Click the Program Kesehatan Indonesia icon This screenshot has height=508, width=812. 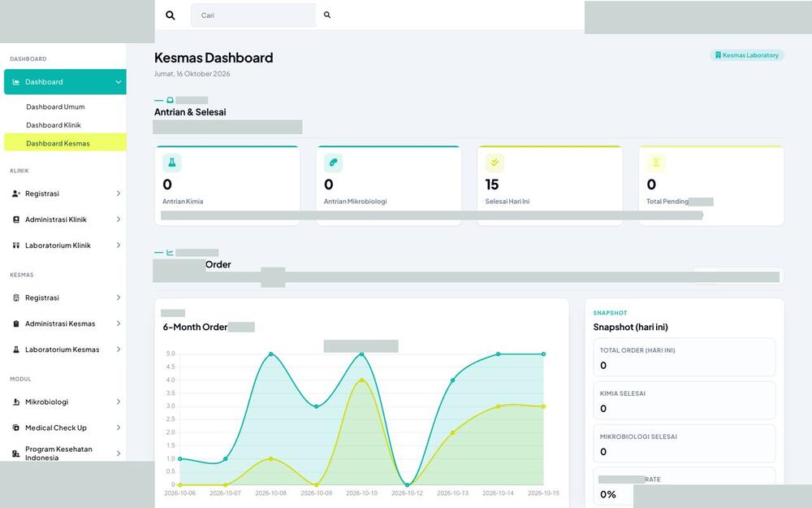[16, 454]
